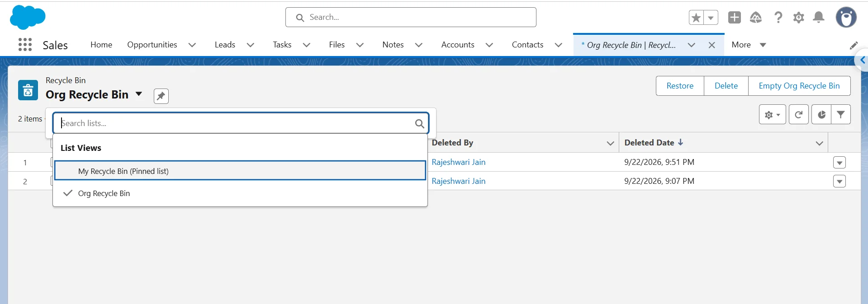Image resolution: width=868 pixels, height=304 pixels.
Task: Expand Contacts tab chevron menu
Action: (x=558, y=45)
